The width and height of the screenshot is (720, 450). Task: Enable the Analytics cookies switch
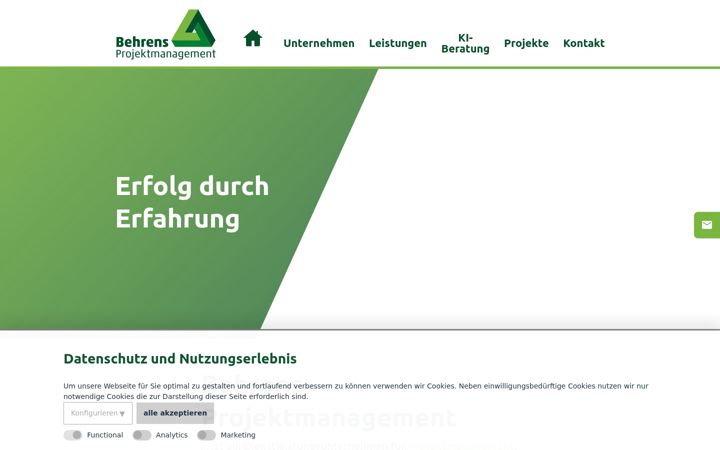tap(142, 435)
